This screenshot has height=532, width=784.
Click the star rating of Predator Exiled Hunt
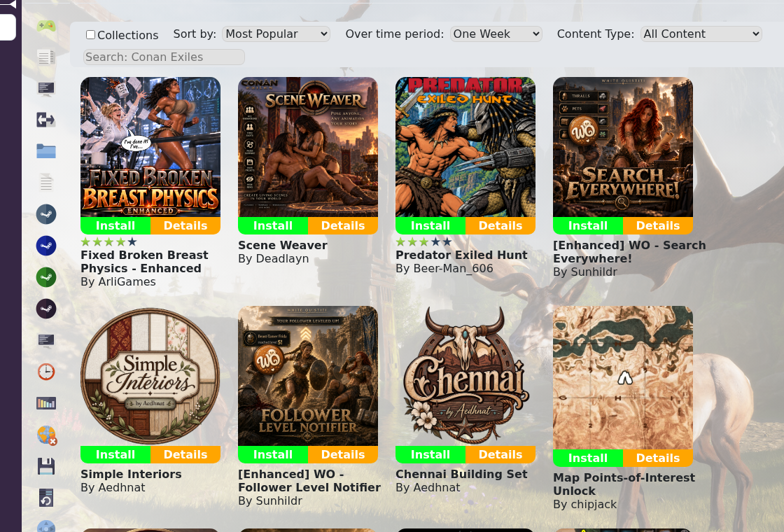point(424,242)
